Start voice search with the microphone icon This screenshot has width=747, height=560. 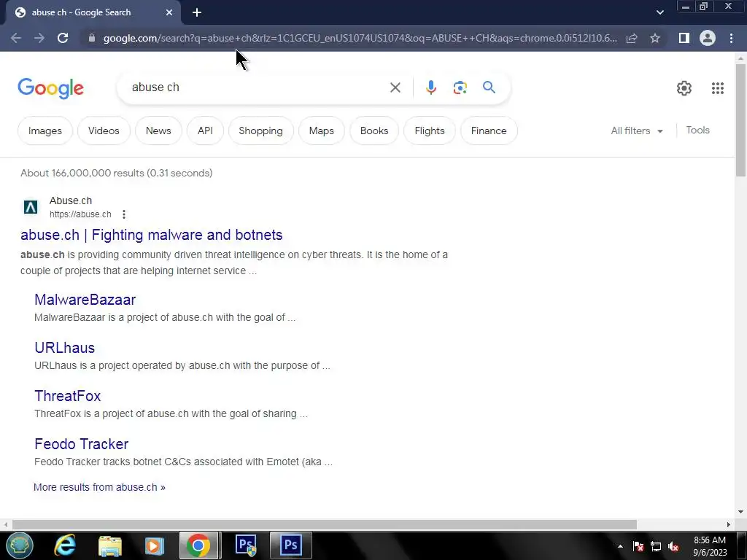click(430, 87)
